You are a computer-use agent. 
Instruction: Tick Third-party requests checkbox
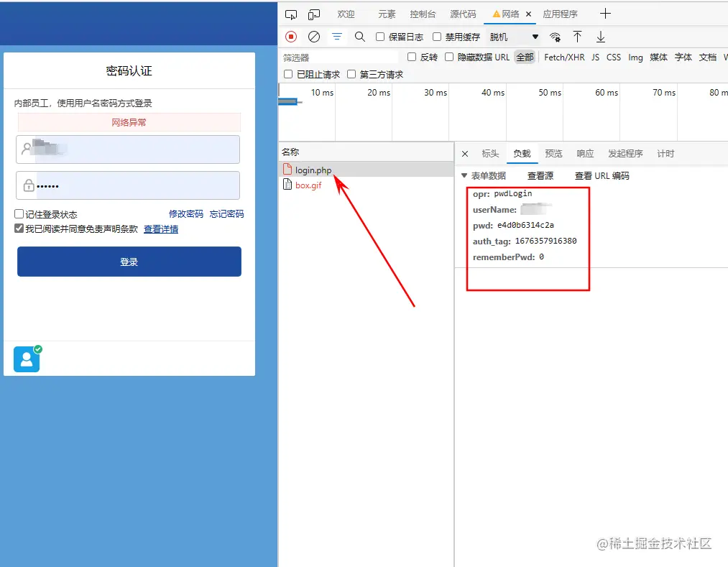tap(351, 74)
